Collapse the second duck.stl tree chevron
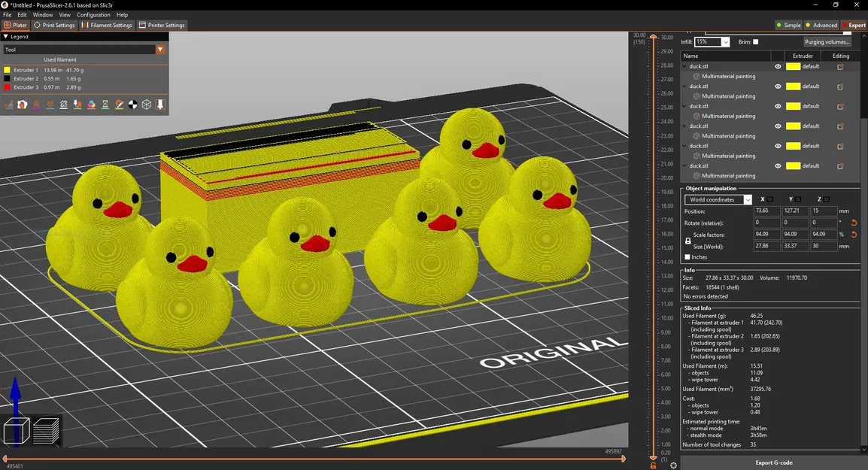Screen dimensions: 868x470 point(684,86)
